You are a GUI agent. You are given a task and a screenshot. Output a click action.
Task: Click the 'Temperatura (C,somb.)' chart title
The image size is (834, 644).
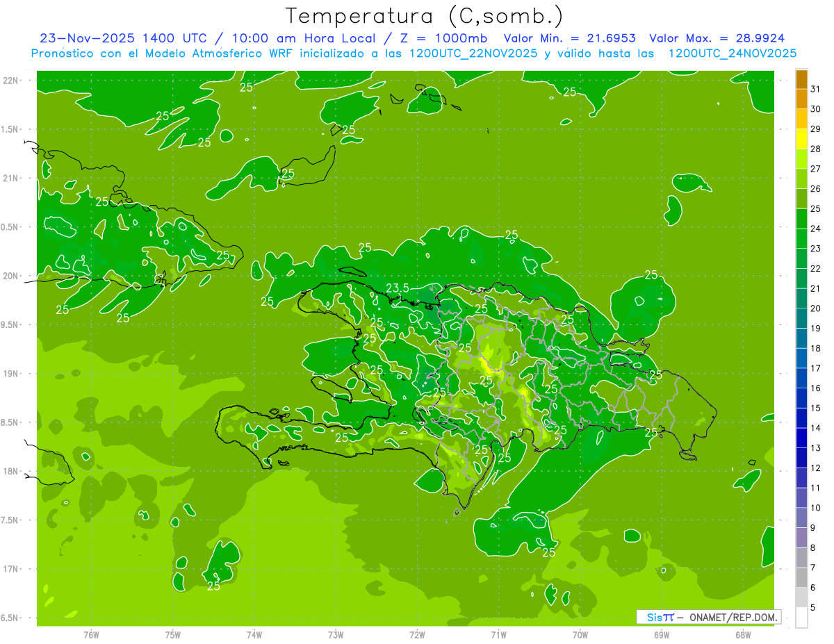(425, 16)
